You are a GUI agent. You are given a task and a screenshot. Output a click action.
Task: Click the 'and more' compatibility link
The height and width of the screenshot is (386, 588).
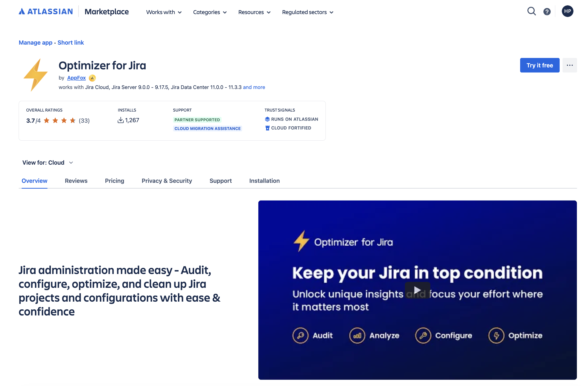coord(254,87)
